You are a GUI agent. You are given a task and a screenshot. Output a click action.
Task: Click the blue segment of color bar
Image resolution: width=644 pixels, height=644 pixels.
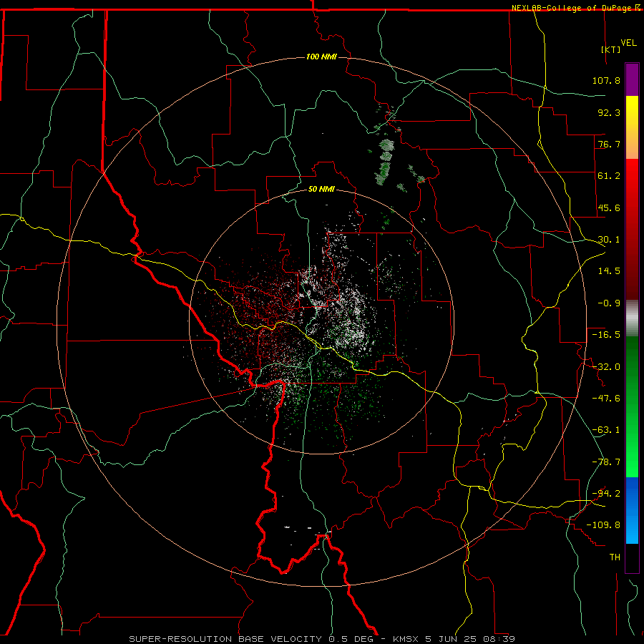click(x=632, y=510)
